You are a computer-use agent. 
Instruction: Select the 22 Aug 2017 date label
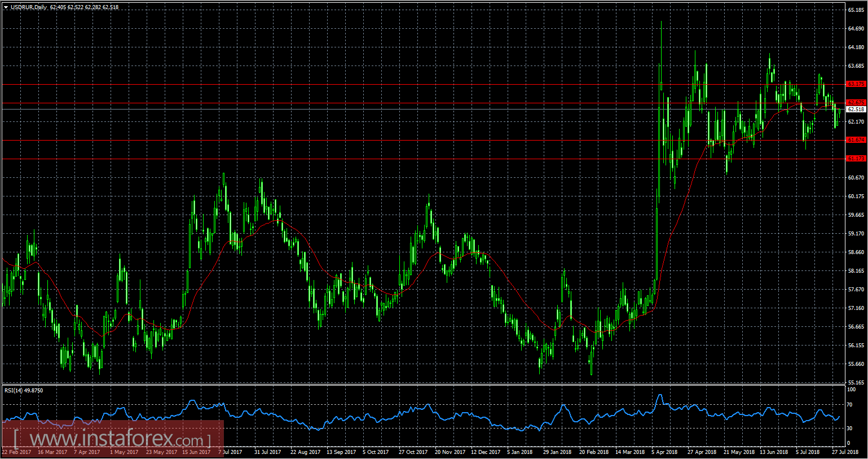tap(305, 452)
